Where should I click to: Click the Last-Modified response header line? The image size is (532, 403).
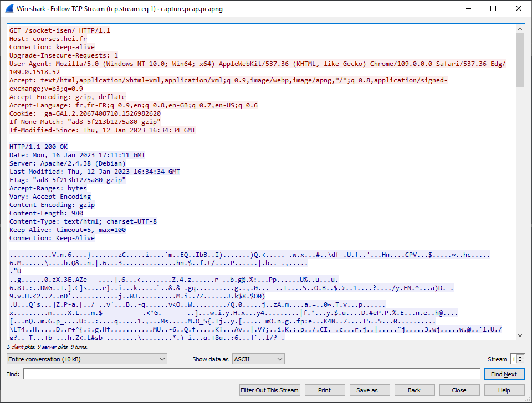[95, 172]
